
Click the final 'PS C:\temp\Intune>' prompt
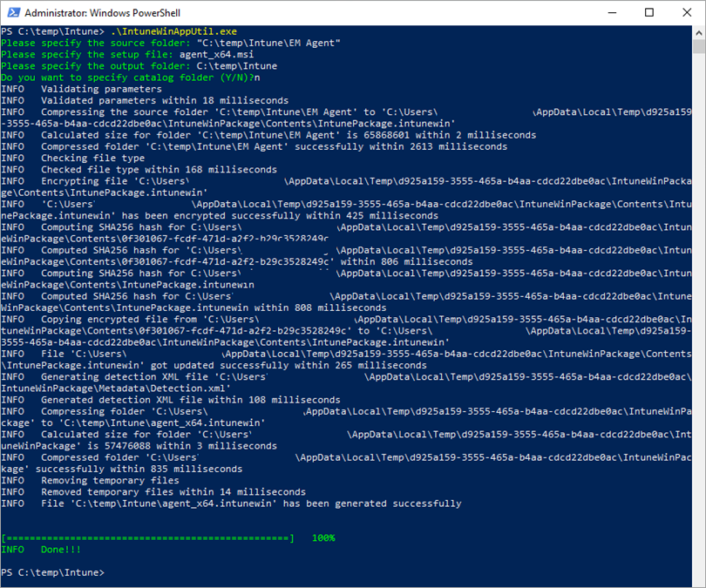point(52,572)
